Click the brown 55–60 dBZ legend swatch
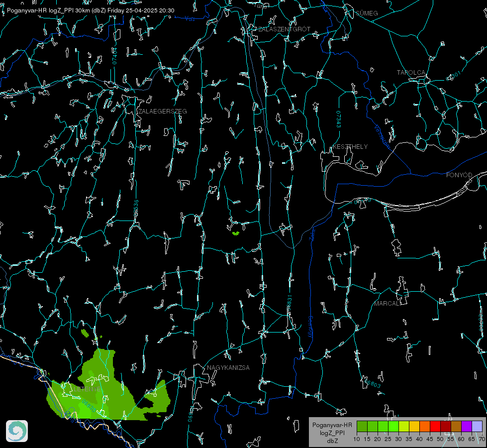This screenshot has width=487, height=448. coord(456,427)
